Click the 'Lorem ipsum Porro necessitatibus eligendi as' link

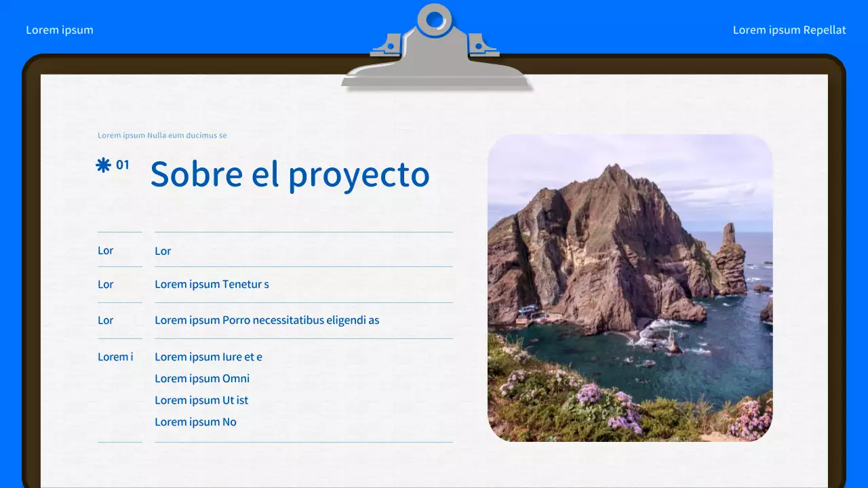click(x=267, y=320)
